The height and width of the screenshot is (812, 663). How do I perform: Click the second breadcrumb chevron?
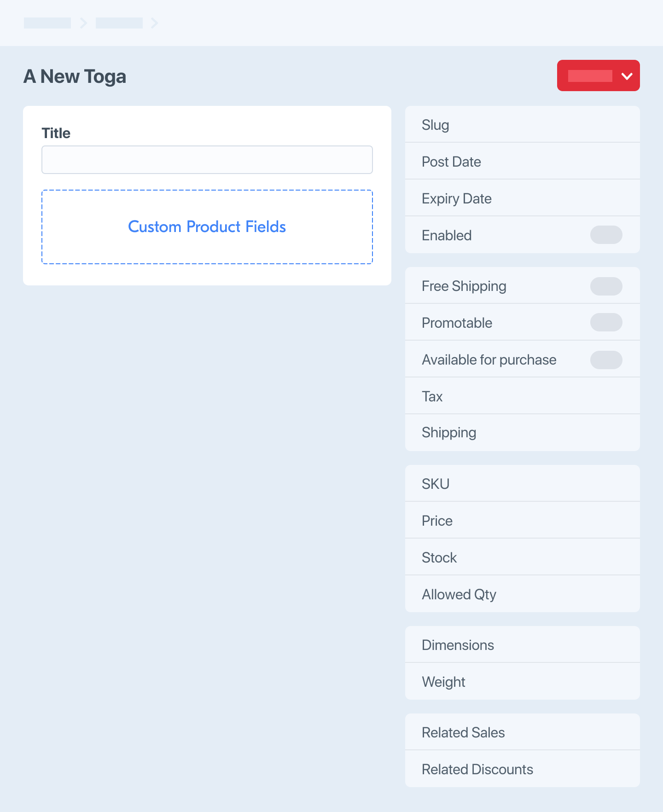(x=155, y=23)
